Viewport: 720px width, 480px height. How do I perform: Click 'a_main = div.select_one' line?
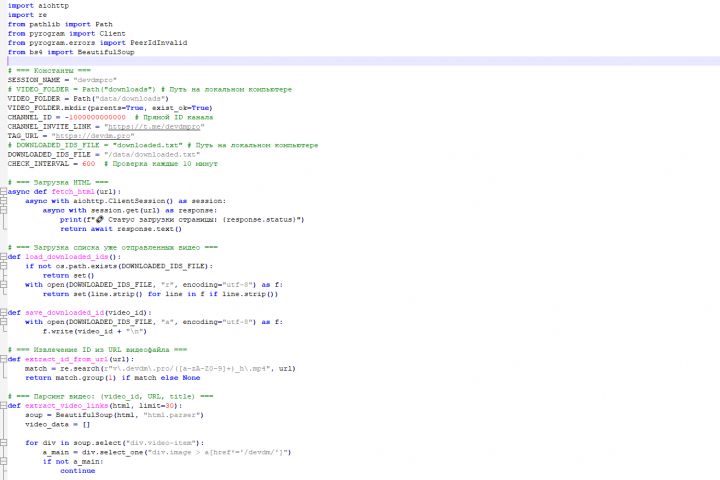[x=167, y=452]
